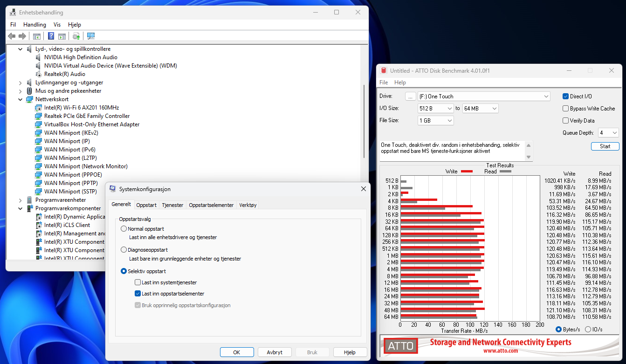
Task: Toggle the action pane toolbar icon
Action: (x=62, y=36)
